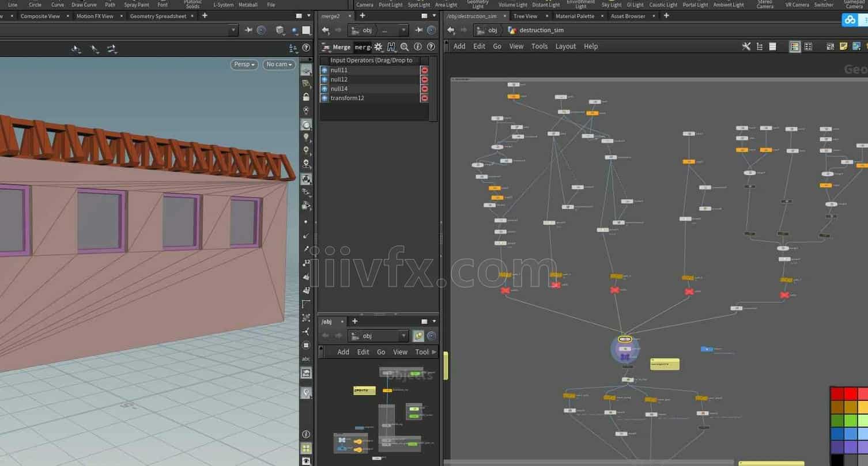Remove null12 from merge inputs
The height and width of the screenshot is (466, 868).
click(x=425, y=79)
